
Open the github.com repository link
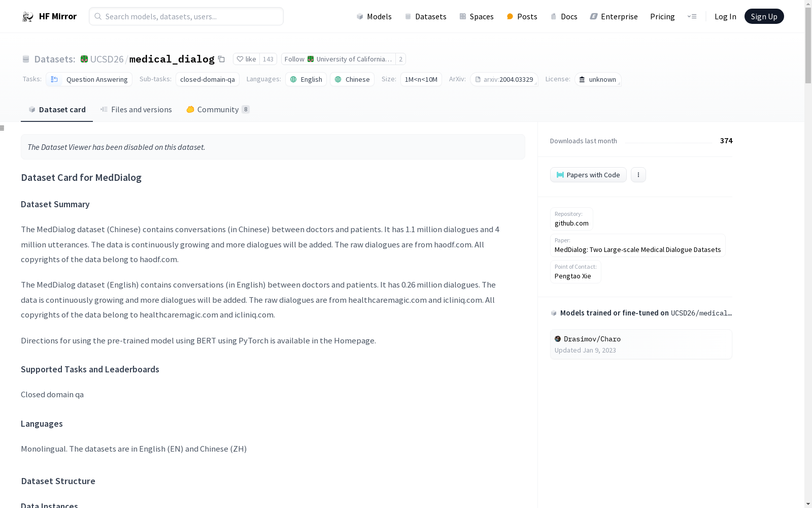click(x=571, y=223)
